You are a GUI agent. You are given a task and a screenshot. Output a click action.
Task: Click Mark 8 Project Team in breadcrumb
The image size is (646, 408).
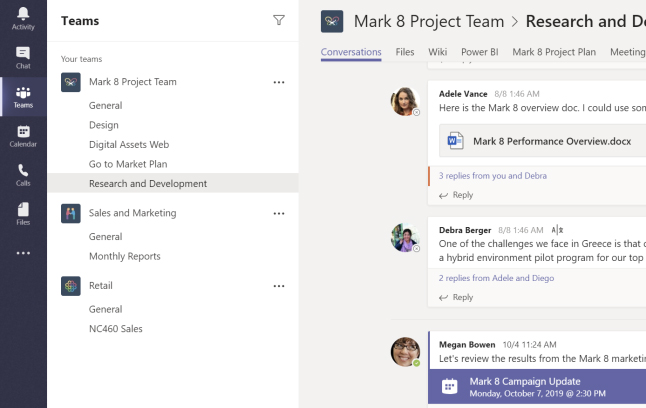429,21
